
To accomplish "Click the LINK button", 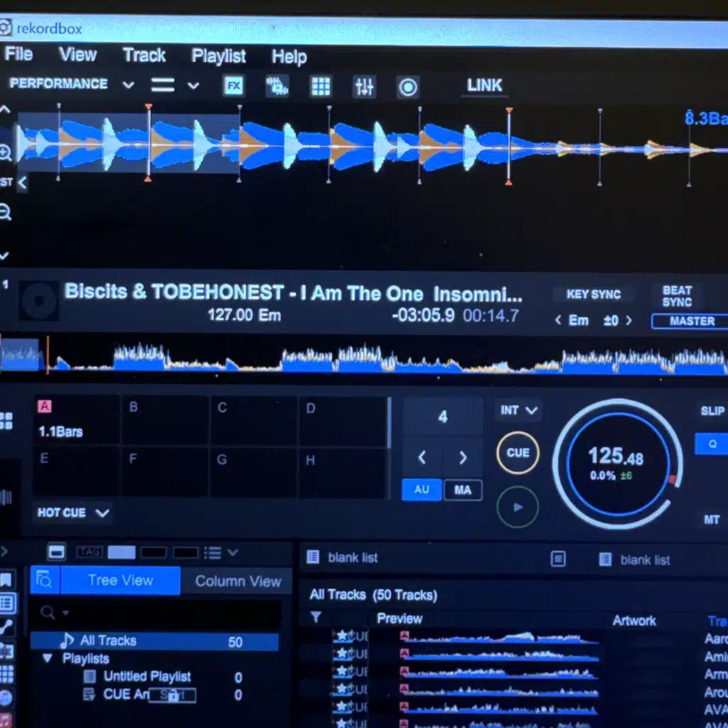I will click(x=484, y=85).
